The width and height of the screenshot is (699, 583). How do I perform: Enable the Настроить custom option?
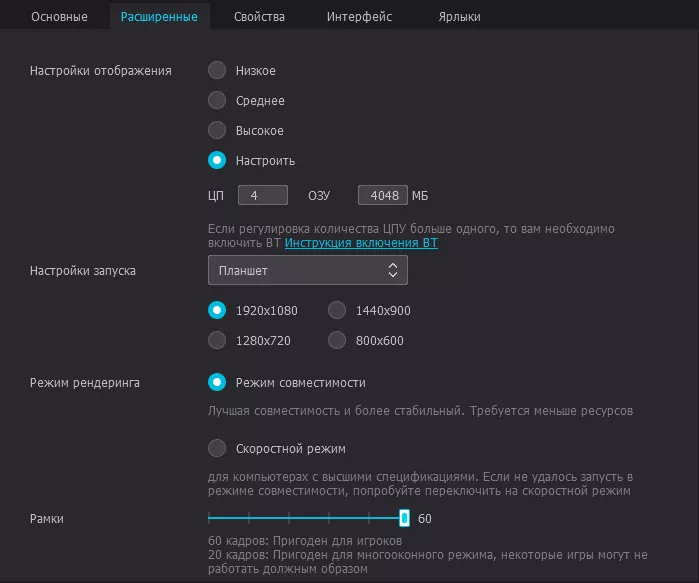217,160
